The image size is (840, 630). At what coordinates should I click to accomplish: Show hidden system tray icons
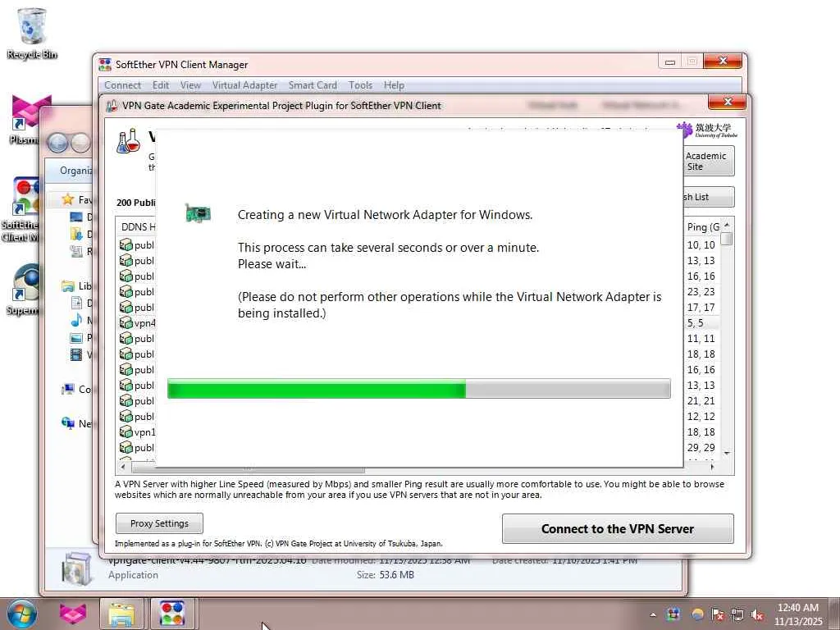653,614
